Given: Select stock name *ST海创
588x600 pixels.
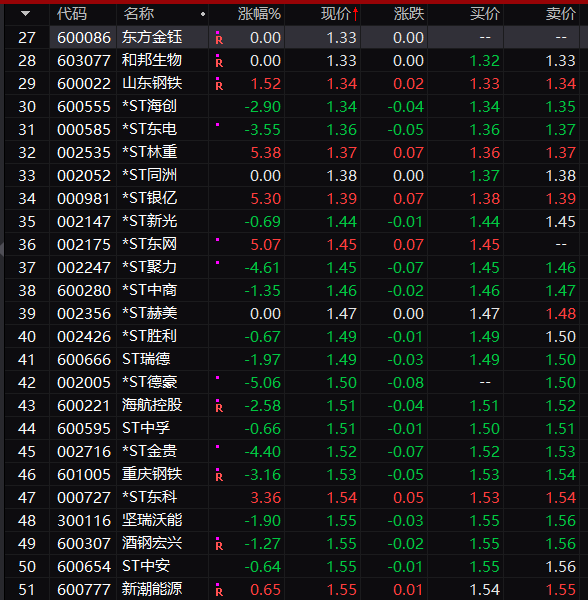Looking at the screenshot, I should click(149, 106).
